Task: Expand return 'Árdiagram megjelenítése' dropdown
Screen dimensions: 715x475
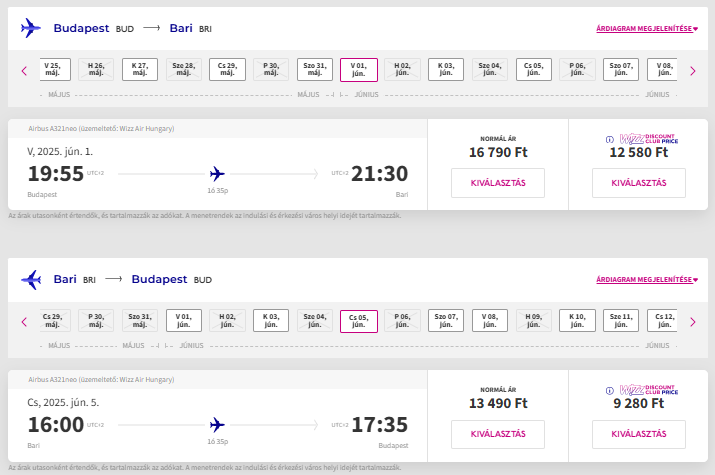Action: (646, 280)
